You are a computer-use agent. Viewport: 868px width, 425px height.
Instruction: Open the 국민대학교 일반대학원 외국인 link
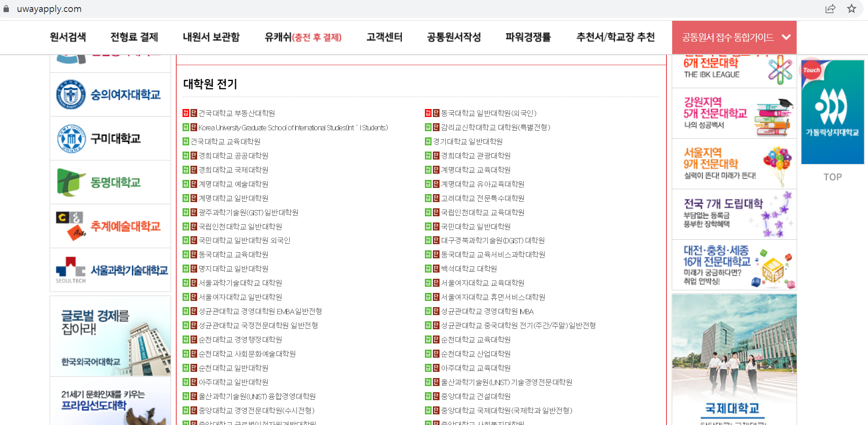click(244, 240)
